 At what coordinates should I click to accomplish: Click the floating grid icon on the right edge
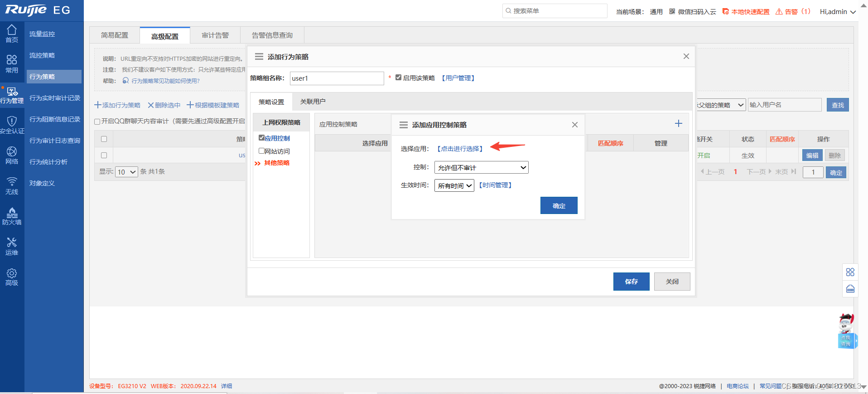point(850,272)
